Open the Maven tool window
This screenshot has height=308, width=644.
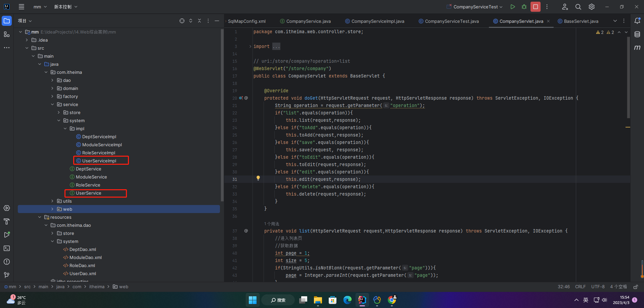637,48
